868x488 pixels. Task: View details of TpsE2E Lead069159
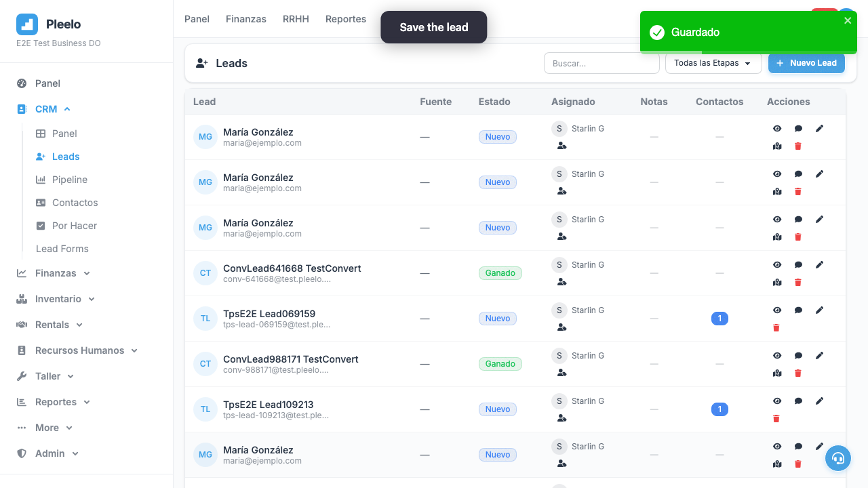click(x=777, y=310)
